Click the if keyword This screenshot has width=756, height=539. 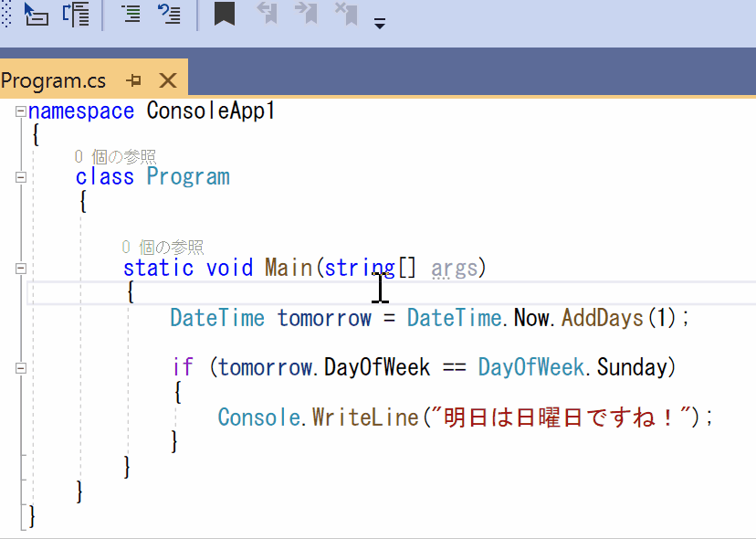(183, 367)
